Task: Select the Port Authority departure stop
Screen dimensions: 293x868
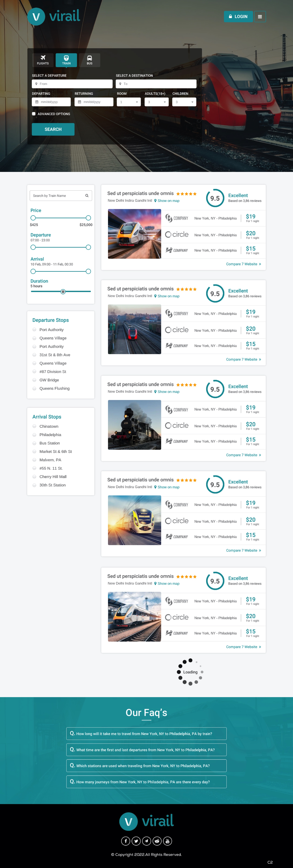Action: (x=34, y=329)
